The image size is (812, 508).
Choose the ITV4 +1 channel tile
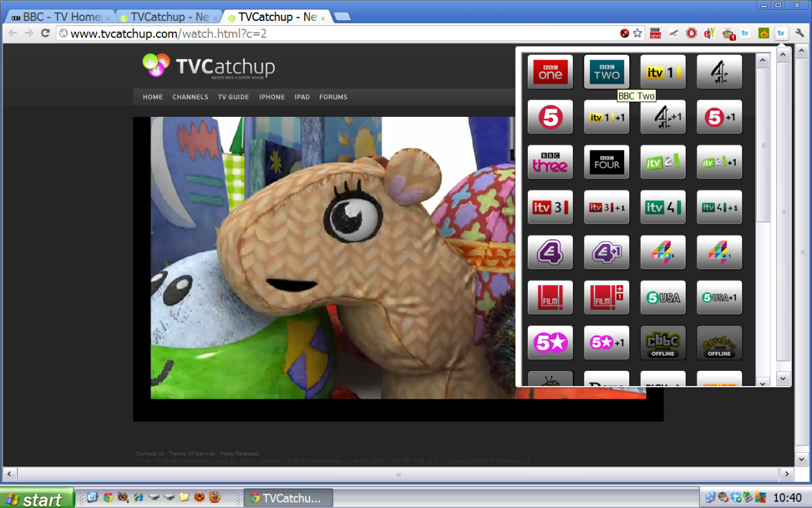pos(719,208)
